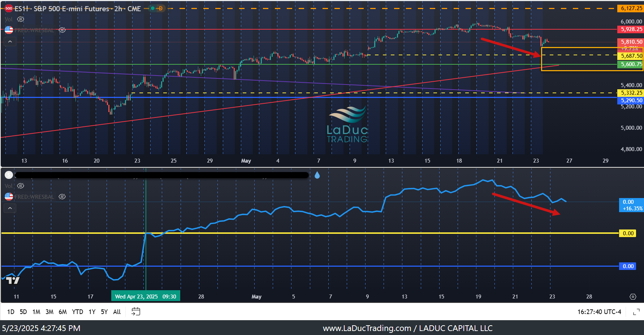
Task: Open bottom chart axis settings gear
Action: (633, 297)
